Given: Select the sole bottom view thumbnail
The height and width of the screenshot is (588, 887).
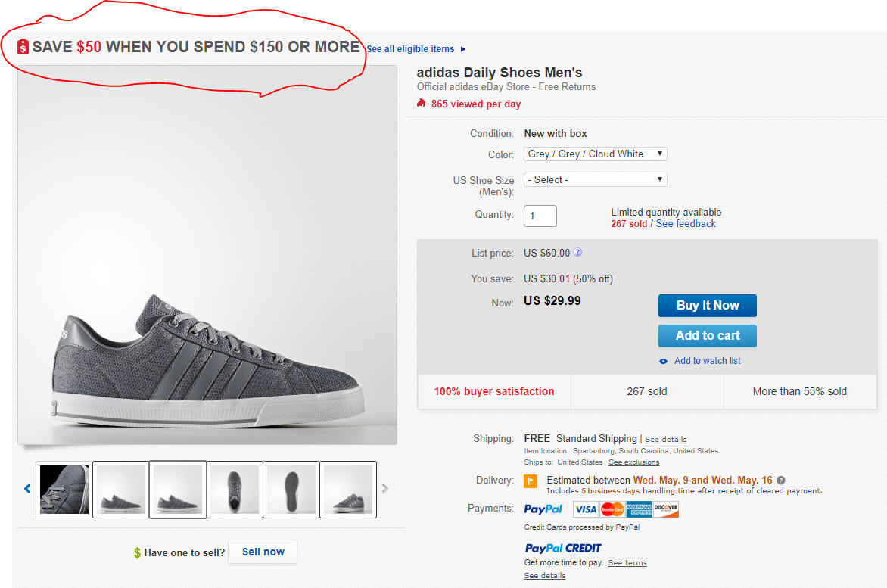Looking at the screenshot, I should coord(291,490).
